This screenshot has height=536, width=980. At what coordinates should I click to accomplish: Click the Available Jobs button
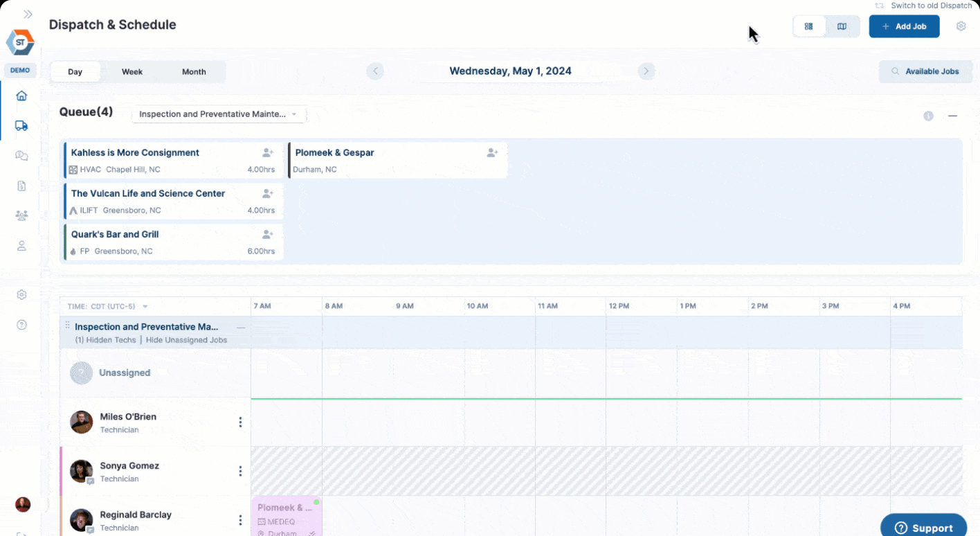pos(925,71)
